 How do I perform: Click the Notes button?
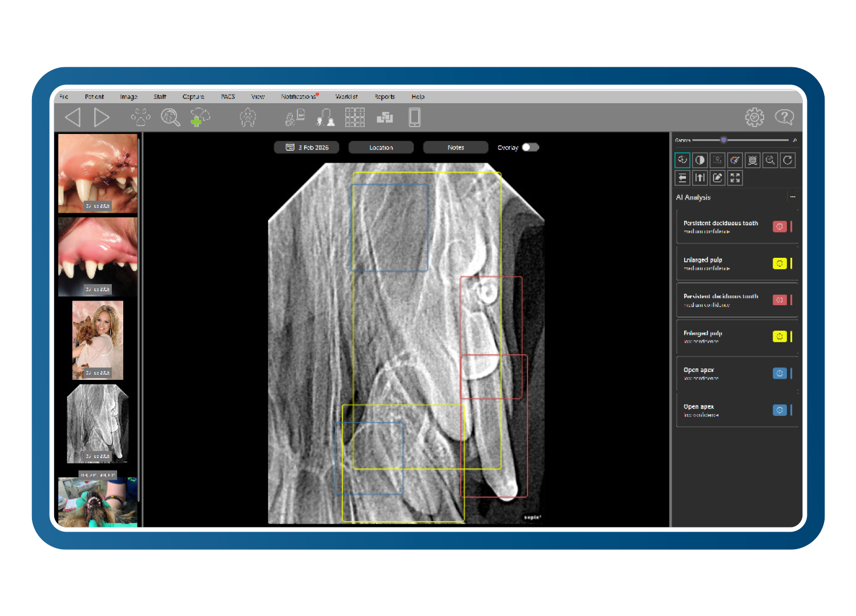coord(455,147)
